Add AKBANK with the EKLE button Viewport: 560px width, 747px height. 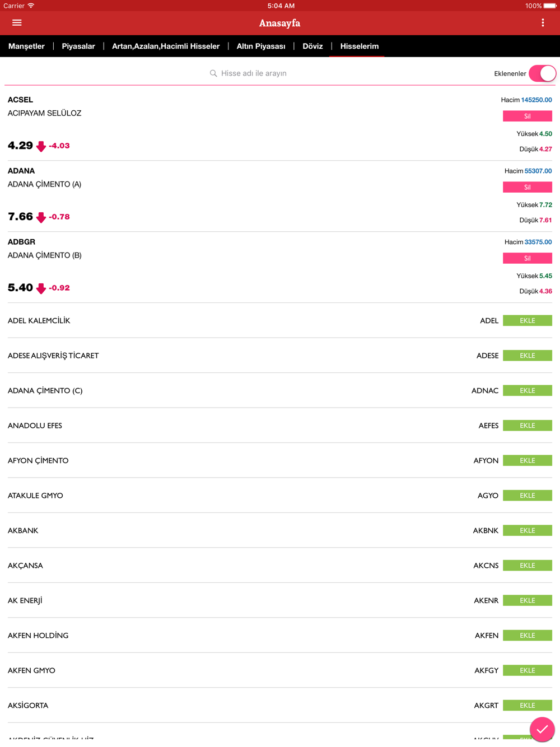click(x=527, y=530)
